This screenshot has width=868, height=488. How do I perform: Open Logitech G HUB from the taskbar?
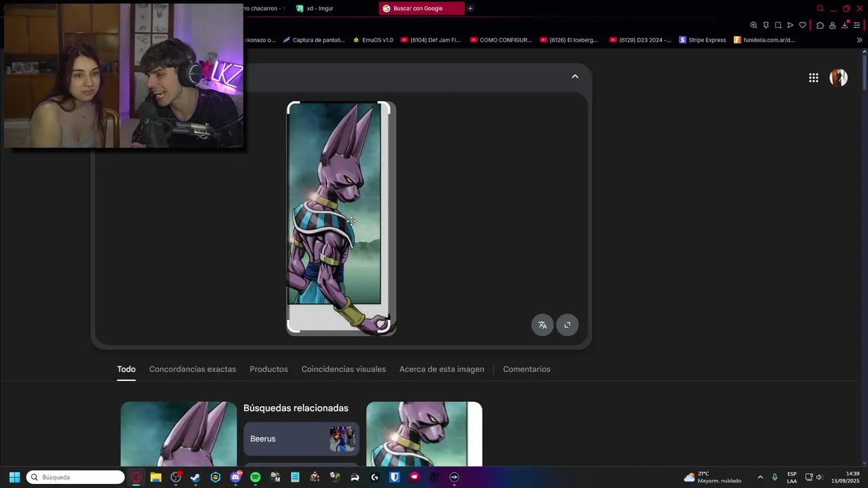click(x=374, y=477)
